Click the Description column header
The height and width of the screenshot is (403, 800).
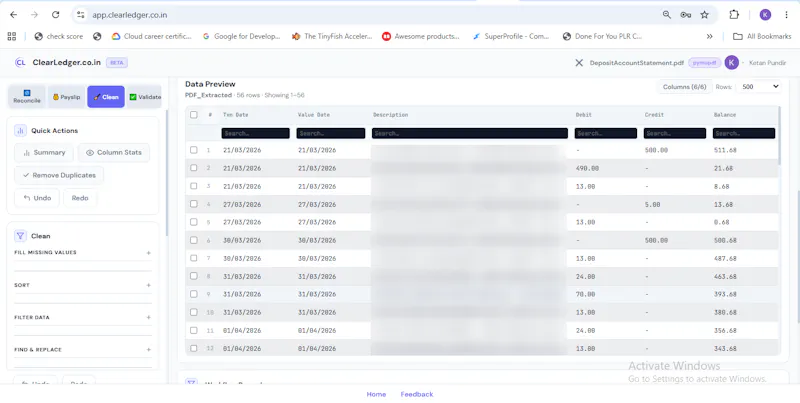click(x=390, y=115)
